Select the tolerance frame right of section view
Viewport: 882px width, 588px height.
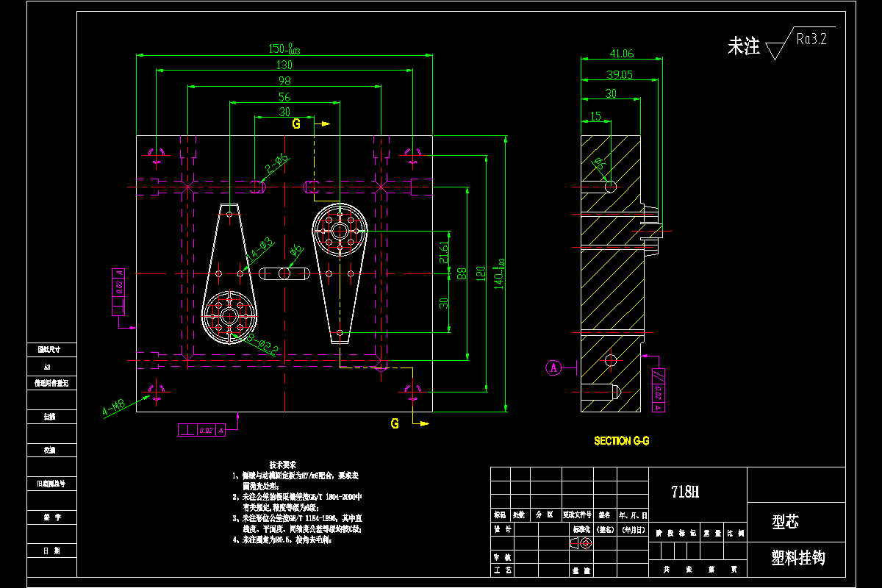click(659, 390)
